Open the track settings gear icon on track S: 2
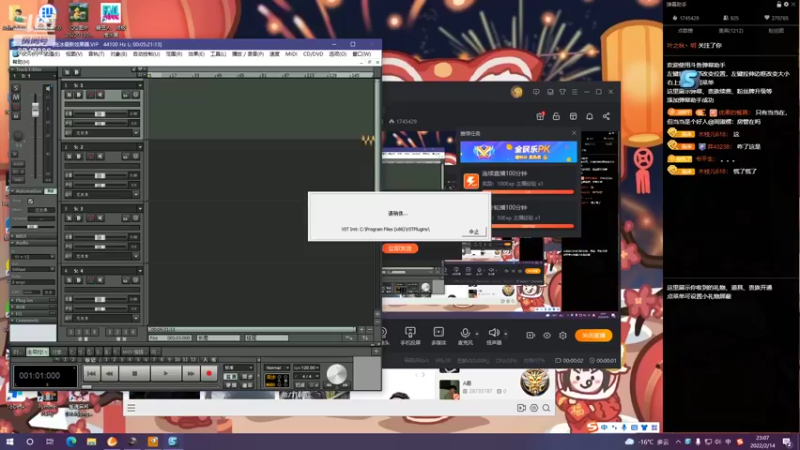Image resolution: width=800 pixels, height=450 pixels. (x=135, y=157)
